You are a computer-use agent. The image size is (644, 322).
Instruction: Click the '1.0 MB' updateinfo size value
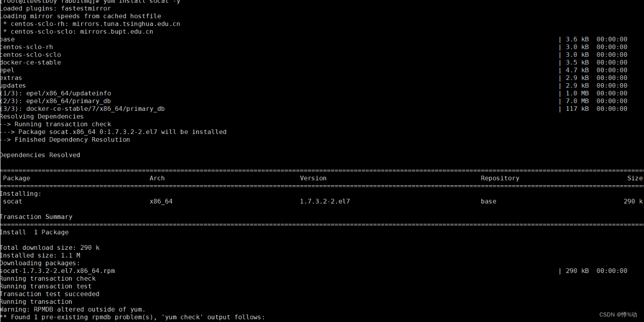[577, 93]
